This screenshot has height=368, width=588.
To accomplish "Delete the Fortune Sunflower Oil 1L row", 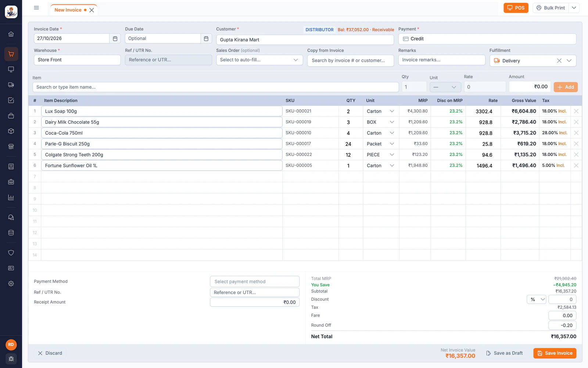I will [576, 166].
